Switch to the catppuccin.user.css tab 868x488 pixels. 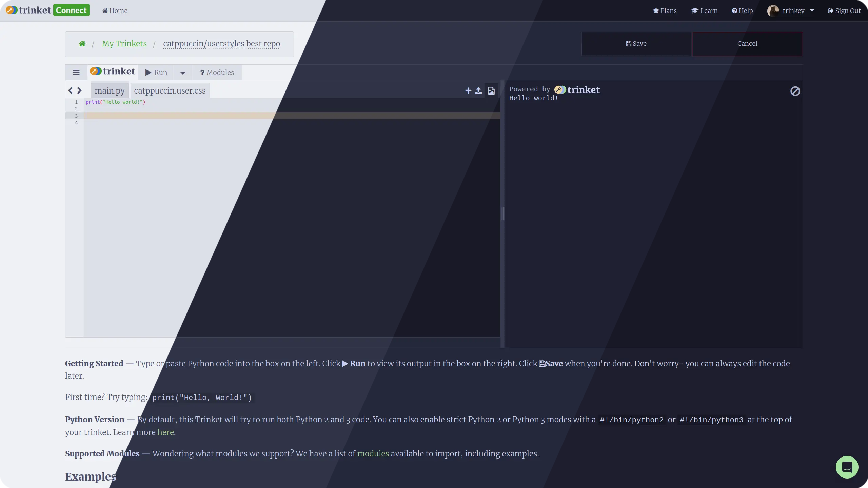point(170,90)
